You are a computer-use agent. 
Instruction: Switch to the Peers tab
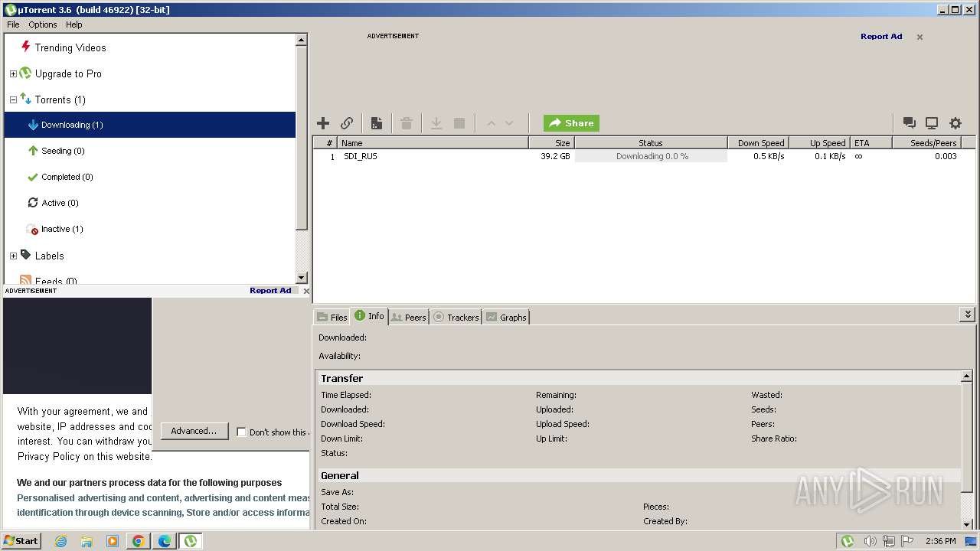(408, 317)
